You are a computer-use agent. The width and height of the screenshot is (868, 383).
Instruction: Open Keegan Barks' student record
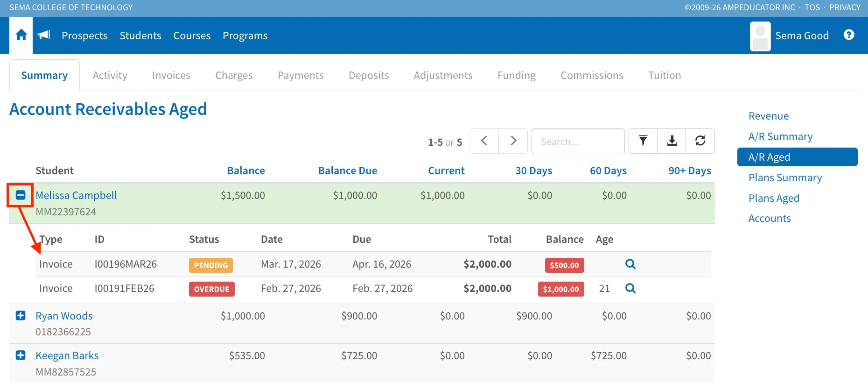click(67, 355)
